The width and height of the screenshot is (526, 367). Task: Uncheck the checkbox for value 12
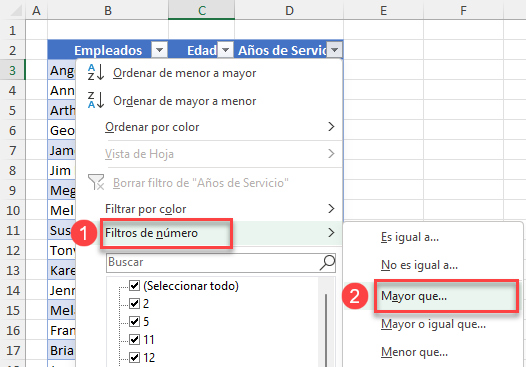[135, 357]
